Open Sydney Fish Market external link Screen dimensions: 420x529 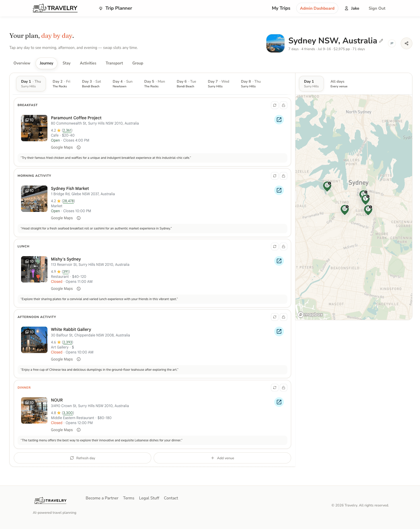point(279,190)
